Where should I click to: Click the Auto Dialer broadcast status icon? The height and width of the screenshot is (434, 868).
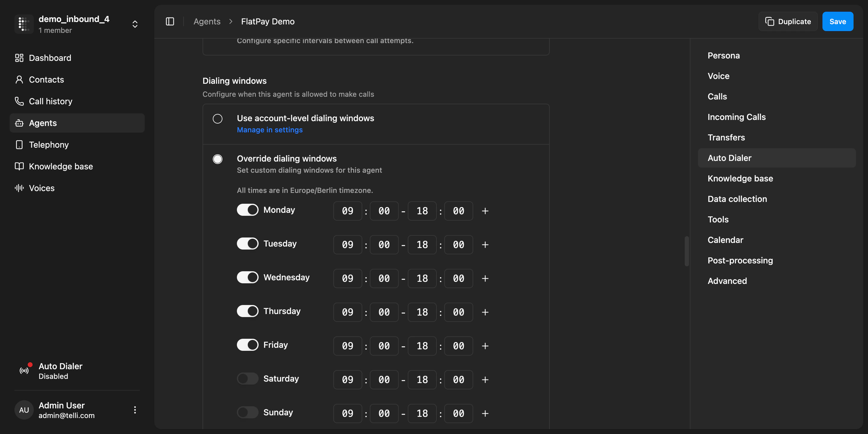click(x=24, y=371)
